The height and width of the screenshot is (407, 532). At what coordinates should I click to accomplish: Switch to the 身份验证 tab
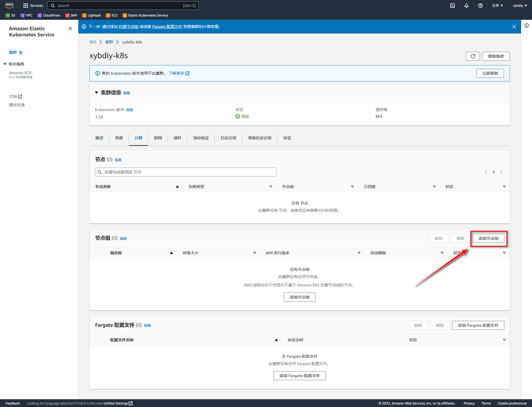(x=201, y=138)
